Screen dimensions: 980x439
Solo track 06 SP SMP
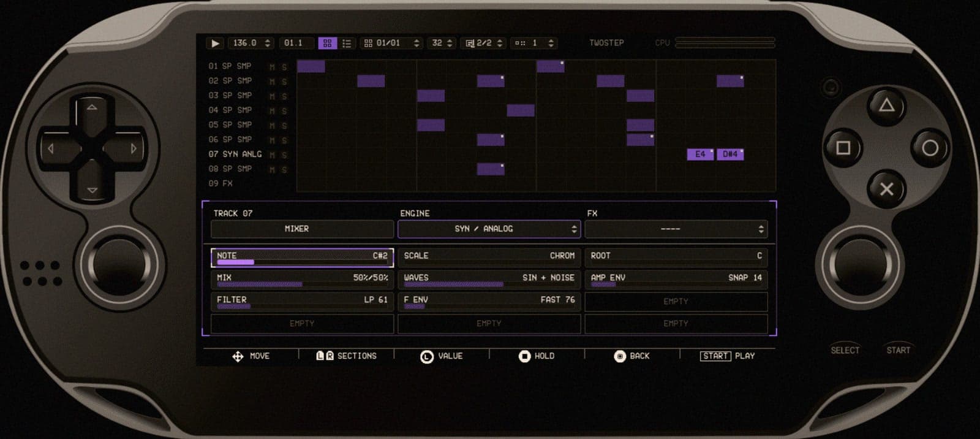(284, 140)
